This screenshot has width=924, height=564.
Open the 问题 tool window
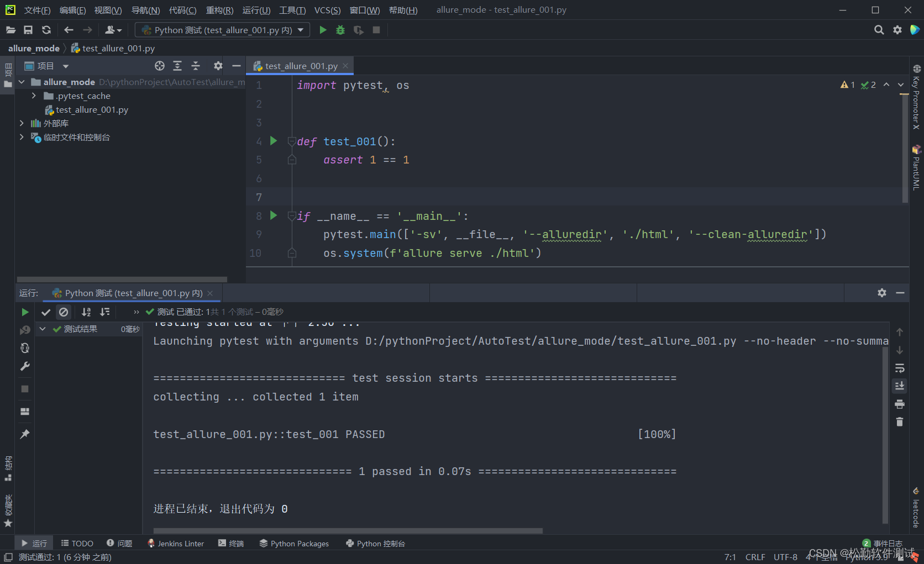[119, 544]
